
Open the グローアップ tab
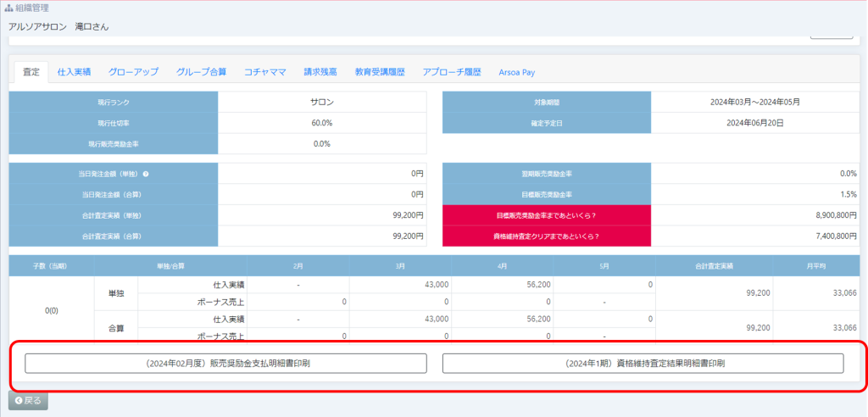click(133, 72)
